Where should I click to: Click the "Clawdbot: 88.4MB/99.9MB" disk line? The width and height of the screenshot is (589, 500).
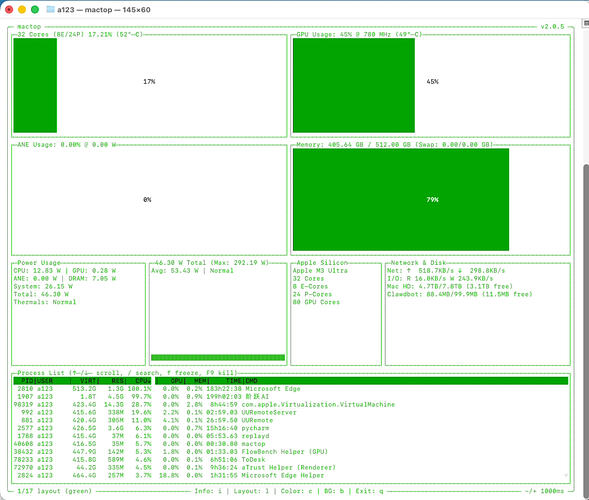(x=459, y=295)
